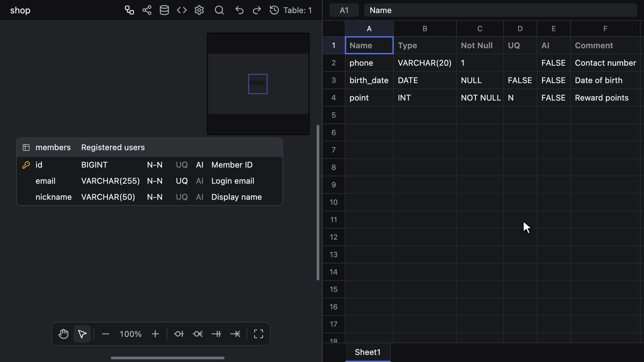This screenshot has width=644, height=362.
Task: Select the one-only relationship tool
Action: [216, 334]
